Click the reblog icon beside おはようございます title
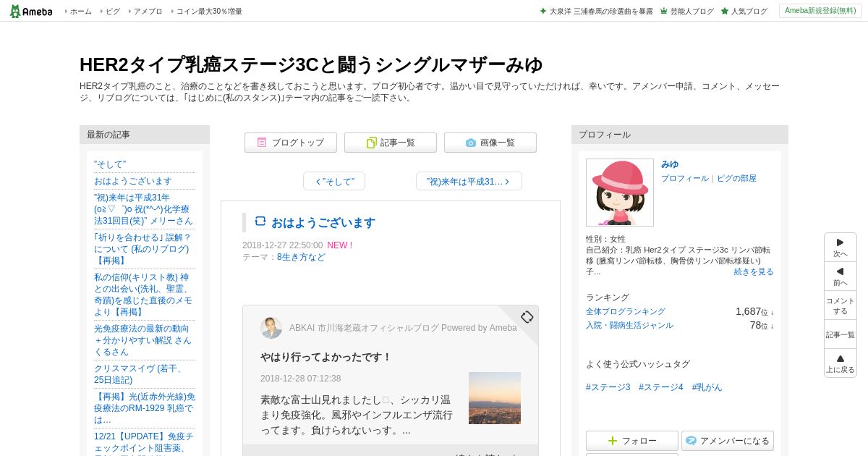 coord(260,221)
